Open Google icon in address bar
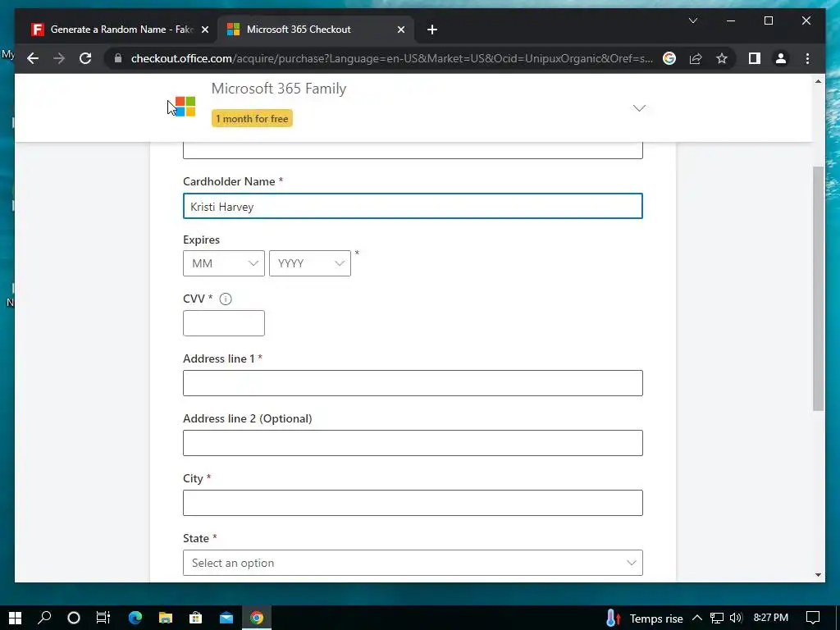Image resolution: width=840 pixels, height=630 pixels. [669, 58]
